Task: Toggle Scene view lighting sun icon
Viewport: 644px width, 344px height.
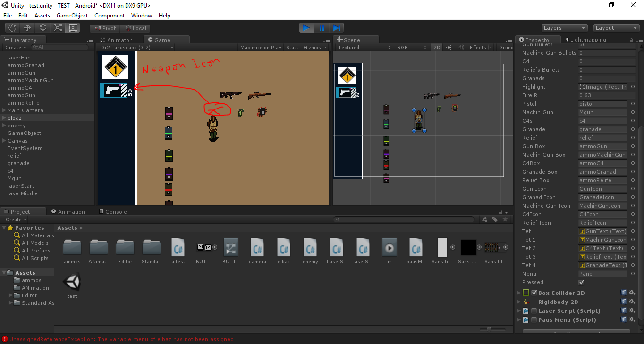Action: coord(449,48)
